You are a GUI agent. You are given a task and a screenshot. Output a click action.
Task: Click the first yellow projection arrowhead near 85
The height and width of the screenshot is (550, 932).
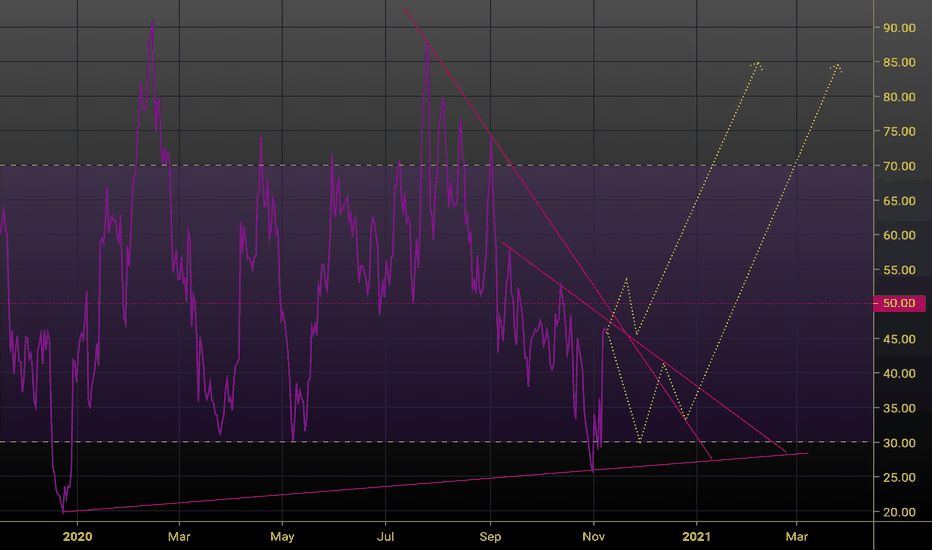757,65
